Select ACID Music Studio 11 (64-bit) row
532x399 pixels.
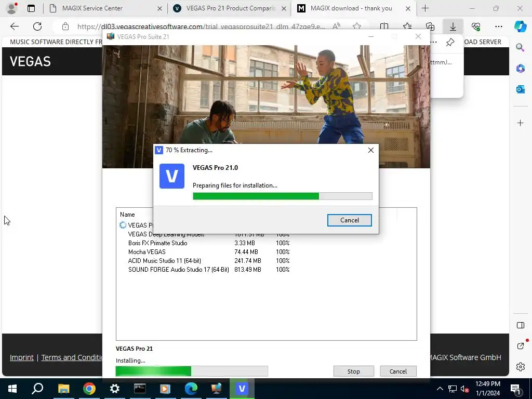[x=209, y=261]
